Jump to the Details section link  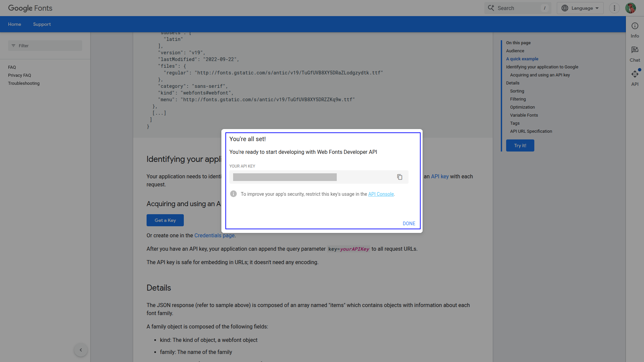pyautogui.click(x=513, y=83)
